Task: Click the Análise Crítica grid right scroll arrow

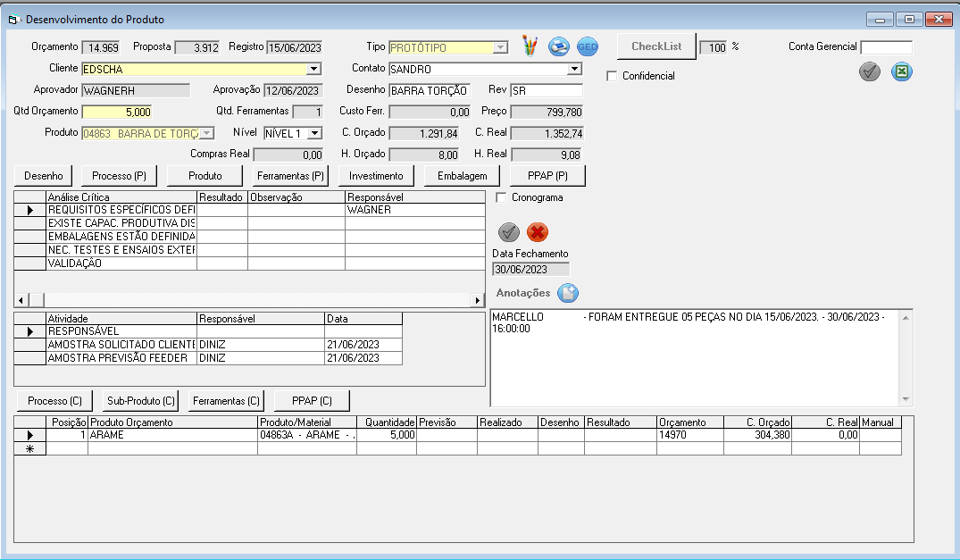Action: tap(478, 300)
